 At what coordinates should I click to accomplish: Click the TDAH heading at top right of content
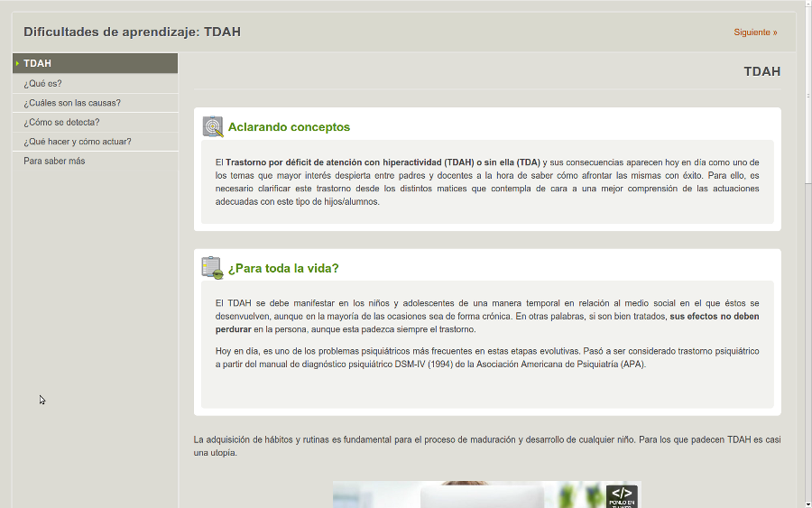(761, 71)
